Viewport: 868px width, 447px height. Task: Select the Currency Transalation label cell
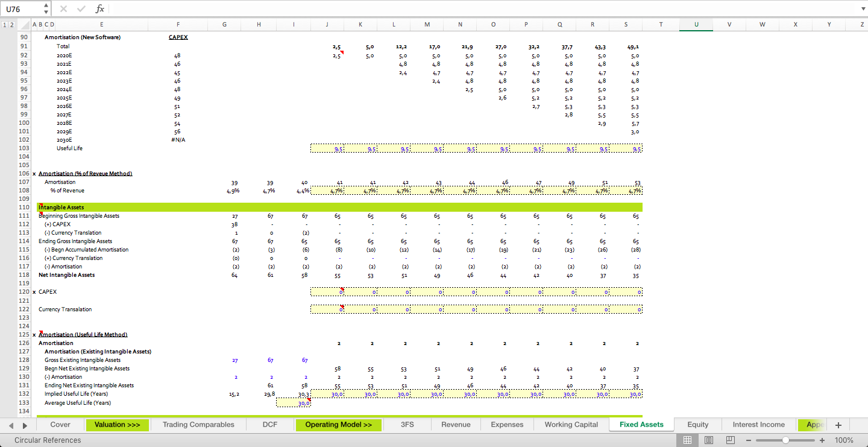pos(65,309)
